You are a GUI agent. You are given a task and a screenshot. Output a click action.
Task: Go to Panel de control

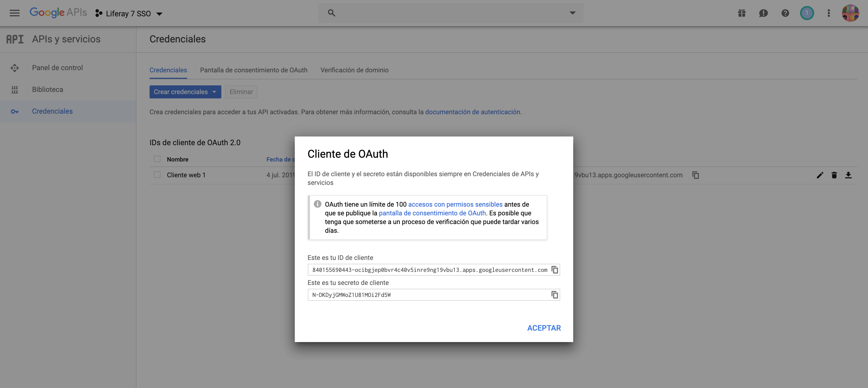(57, 68)
